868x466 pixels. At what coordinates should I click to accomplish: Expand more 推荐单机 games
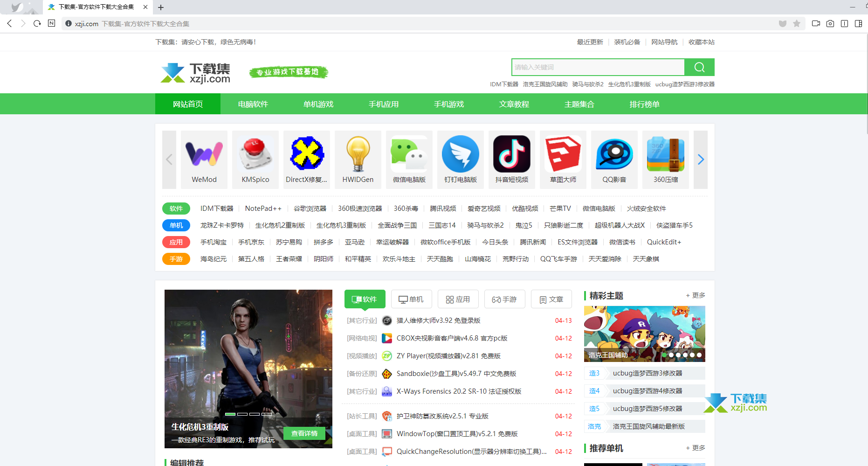point(696,448)
